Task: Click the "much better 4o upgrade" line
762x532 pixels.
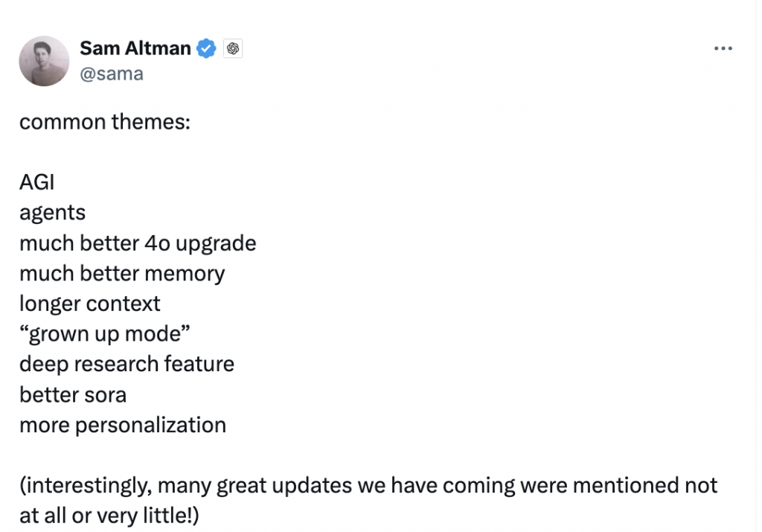Action: (x=138, y=243)
